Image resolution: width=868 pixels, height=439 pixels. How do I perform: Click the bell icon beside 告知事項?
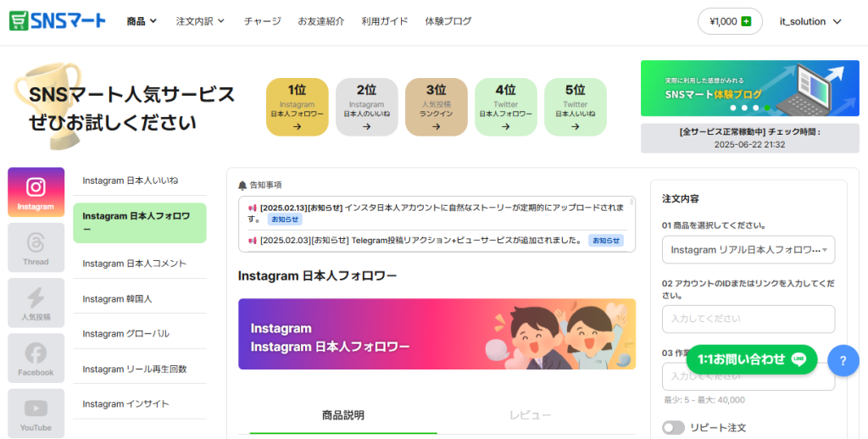click(x=242, y=186)
